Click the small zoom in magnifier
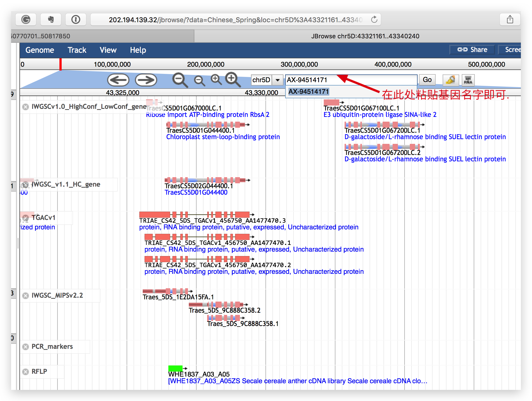 [x=216, y=80]
